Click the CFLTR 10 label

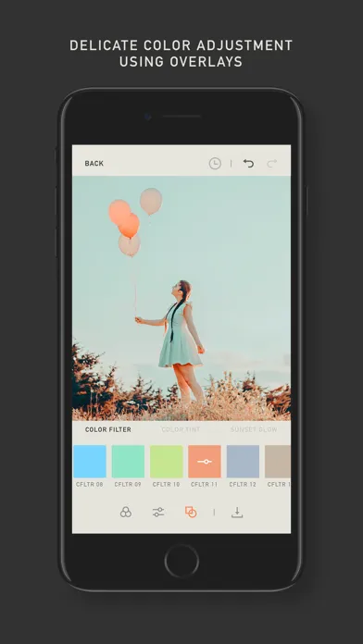click(x=166, y=485)
